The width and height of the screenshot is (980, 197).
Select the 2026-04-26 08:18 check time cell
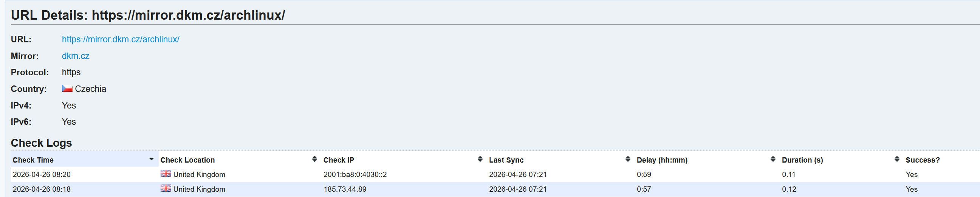click(x=42, y=189)
